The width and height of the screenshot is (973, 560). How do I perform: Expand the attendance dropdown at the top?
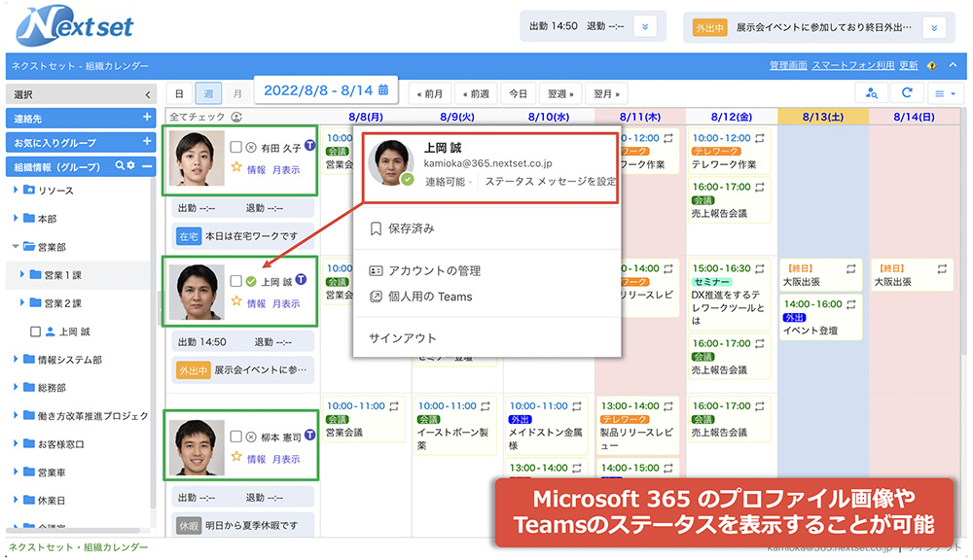pyautogui.click(x=645, y=26)
